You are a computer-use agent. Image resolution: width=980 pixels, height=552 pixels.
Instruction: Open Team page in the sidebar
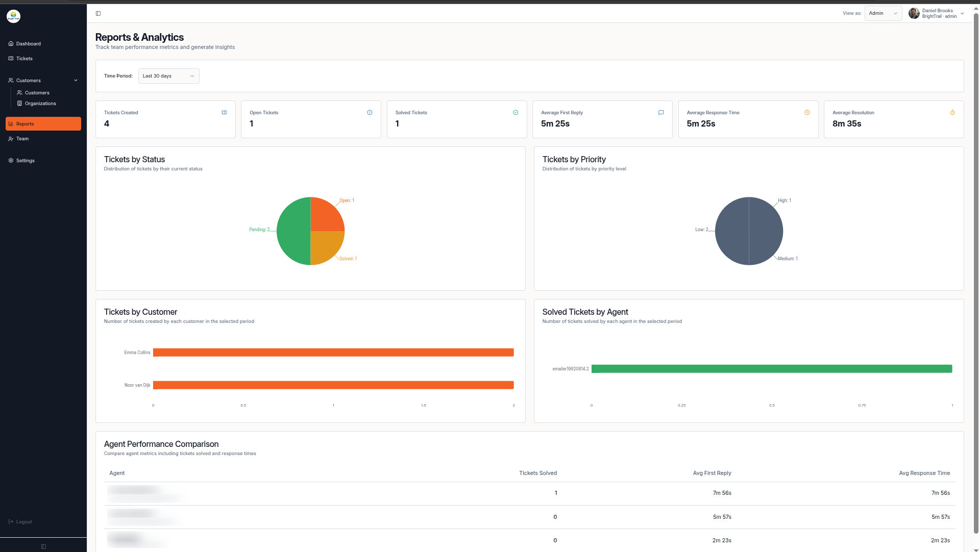click(x=43, y=139)
